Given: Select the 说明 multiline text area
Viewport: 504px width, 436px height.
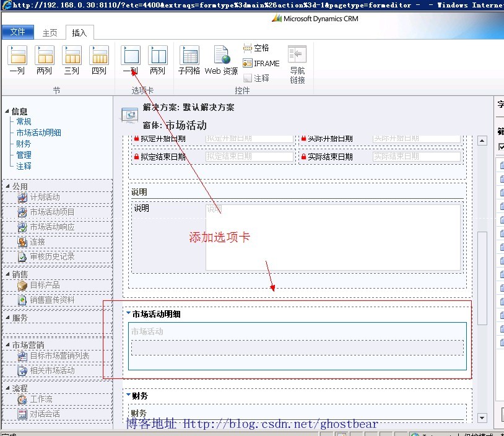Looking at the screenshot, I should pos(333,237).
